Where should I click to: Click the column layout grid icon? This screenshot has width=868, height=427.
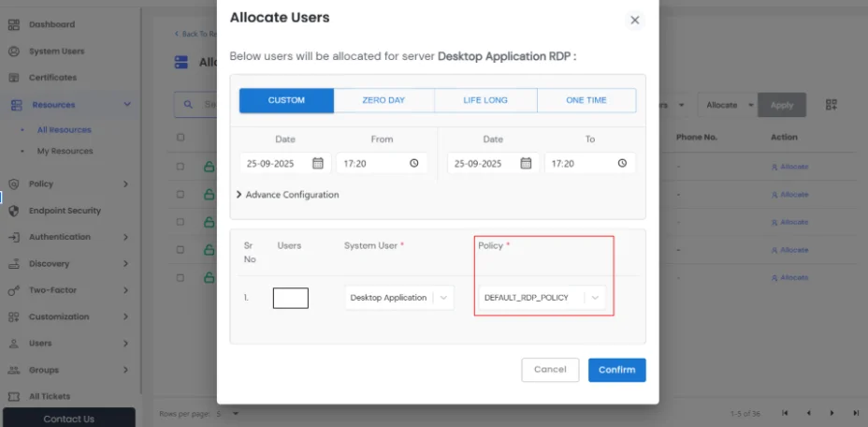[x=831, y=105]
